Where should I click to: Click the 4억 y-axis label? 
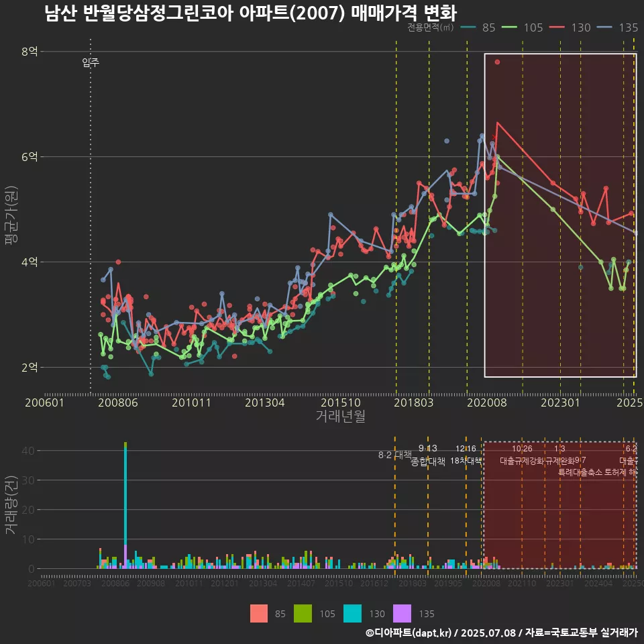click(x=30, y=262)
